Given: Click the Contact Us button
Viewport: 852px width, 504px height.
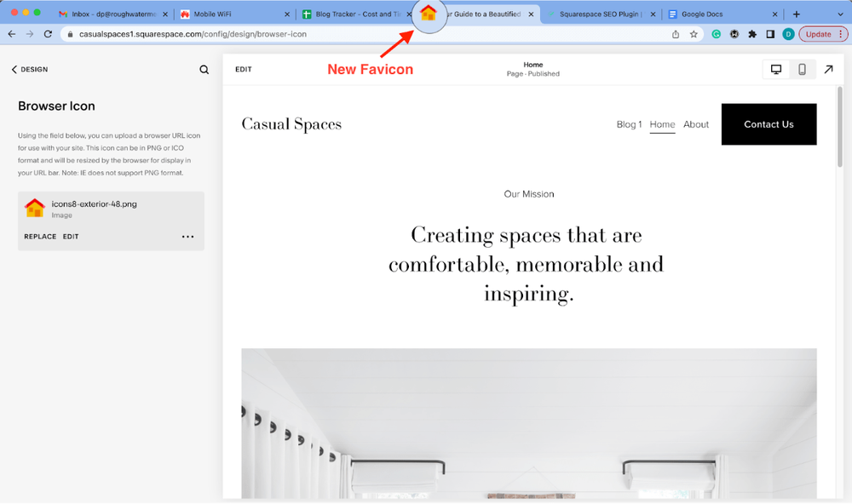Looking at the screenshot, I should pos(769,124).
